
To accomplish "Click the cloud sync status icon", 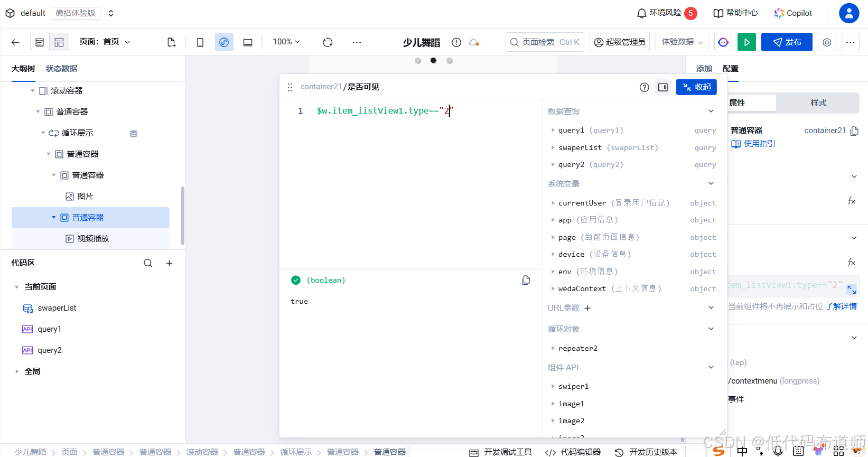I will 474,42.
